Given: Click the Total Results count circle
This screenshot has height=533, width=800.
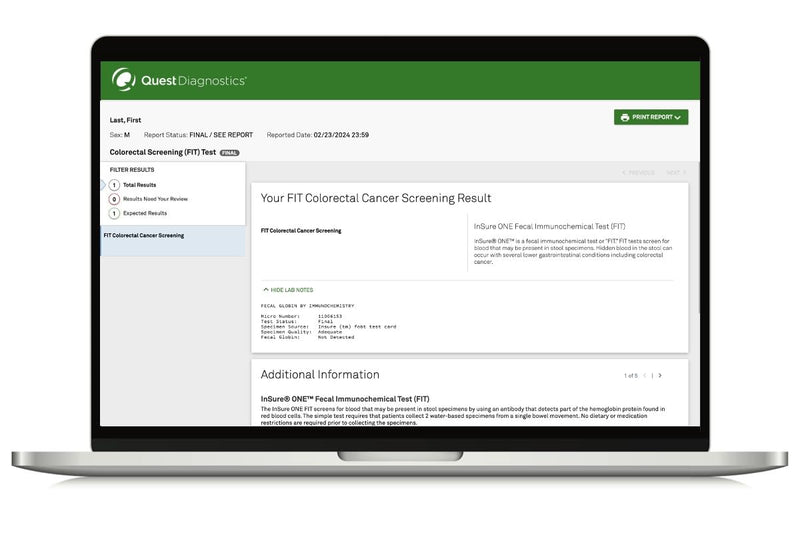Looking at the screenshot, I should point(114,185).
